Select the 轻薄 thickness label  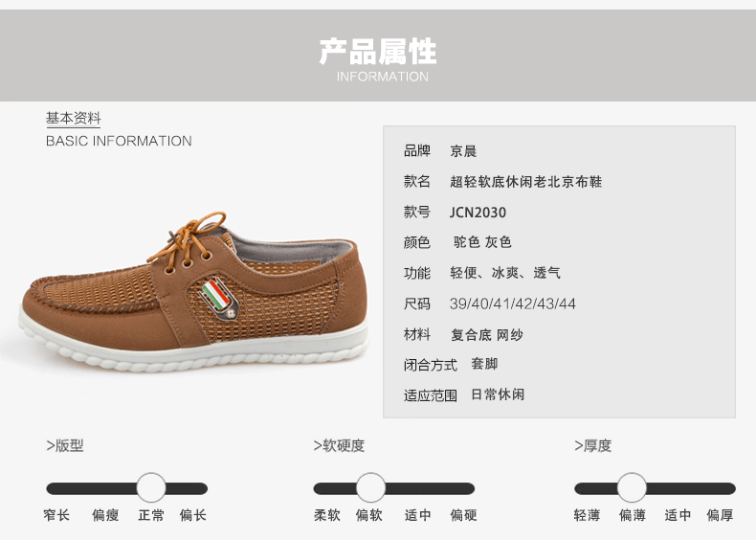[x=587, y=515]
